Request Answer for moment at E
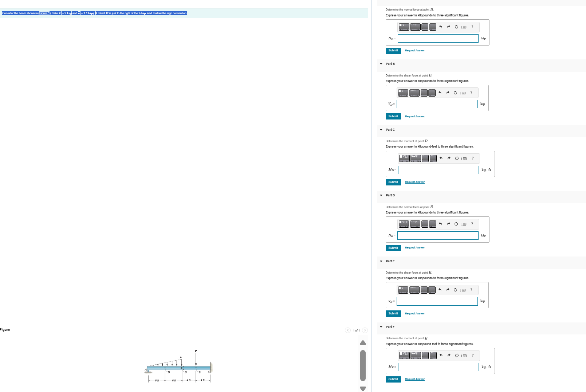 tap(415, 379)
